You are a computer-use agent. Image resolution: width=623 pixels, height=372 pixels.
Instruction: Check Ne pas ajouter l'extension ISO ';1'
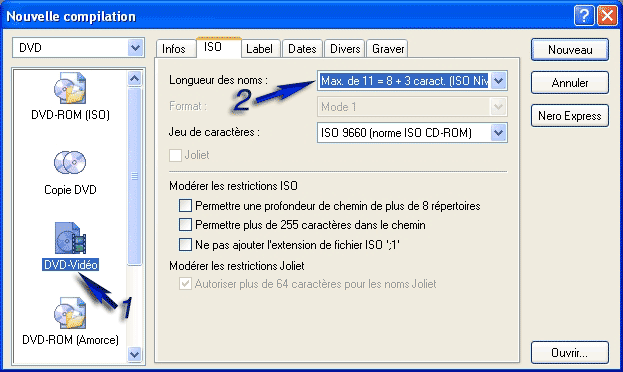click(185, 244)
